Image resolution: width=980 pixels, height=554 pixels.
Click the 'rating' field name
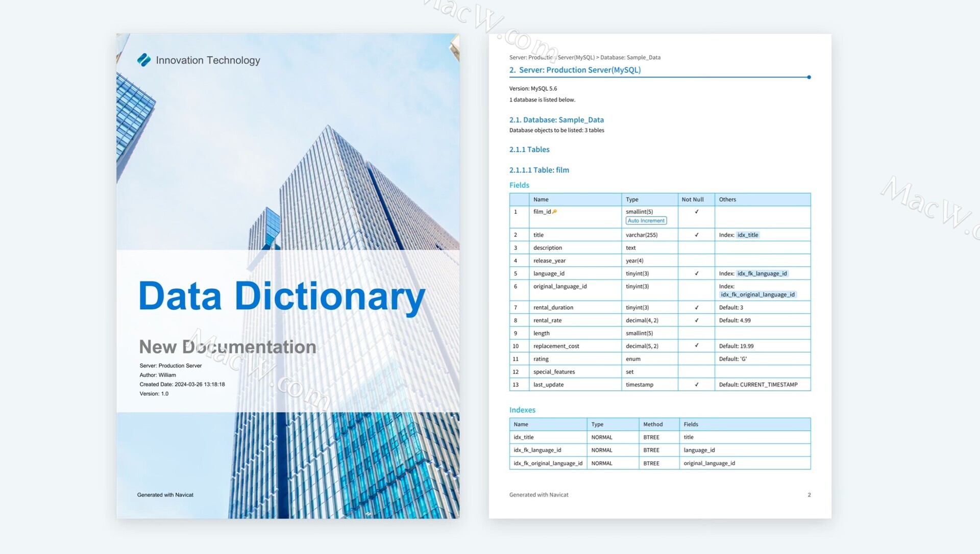click(x=541, y=359)
